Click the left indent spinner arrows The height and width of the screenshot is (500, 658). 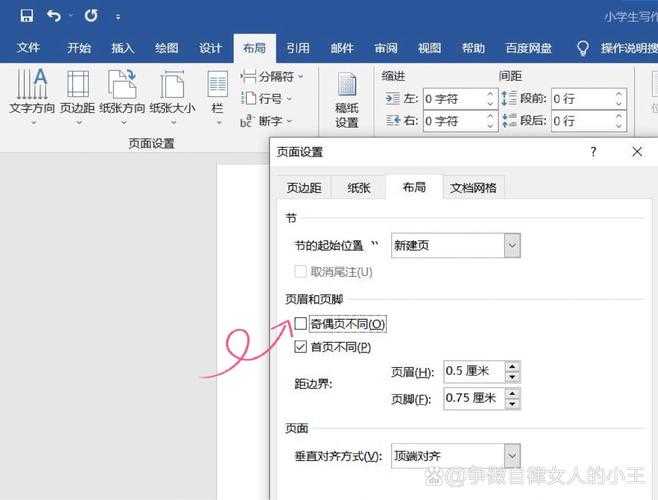tap(490, 99)
